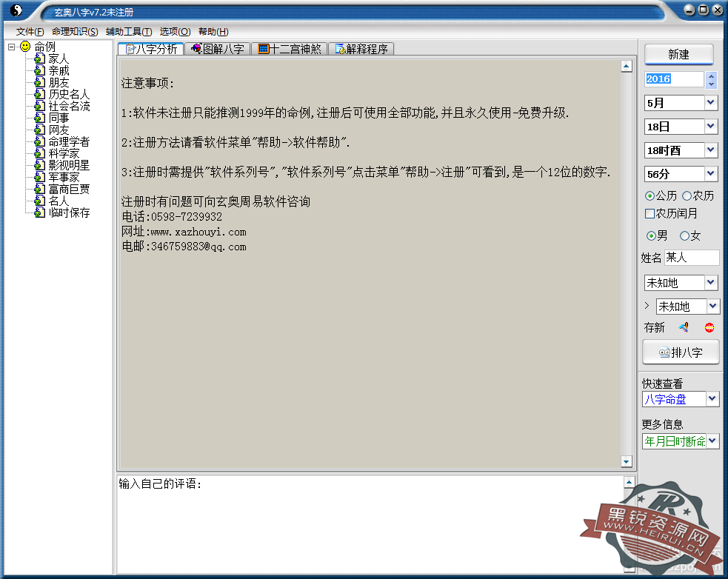Open the hour dropdown showing 18时酉
The height and width of the screenshot is (579, 728).
(x=711, y=150)
